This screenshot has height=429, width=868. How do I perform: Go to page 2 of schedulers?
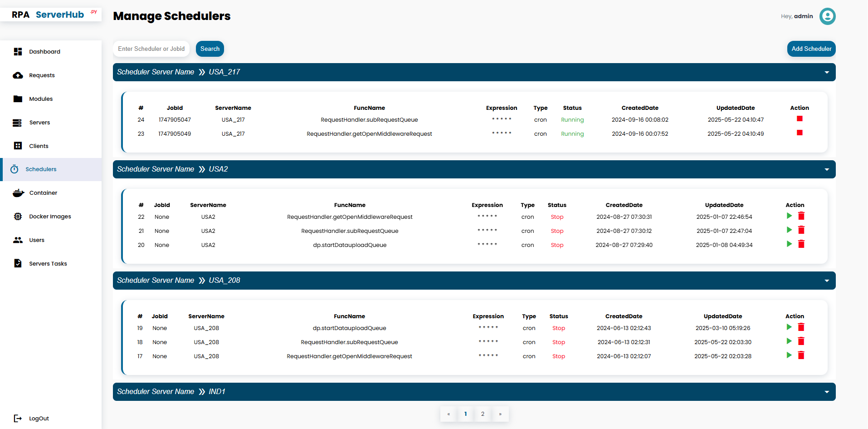(483, 414)
